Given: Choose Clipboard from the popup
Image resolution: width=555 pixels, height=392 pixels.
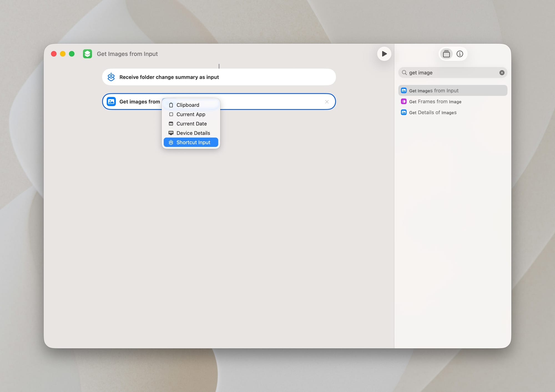Looking at the screenshot, I should (188, 105).
